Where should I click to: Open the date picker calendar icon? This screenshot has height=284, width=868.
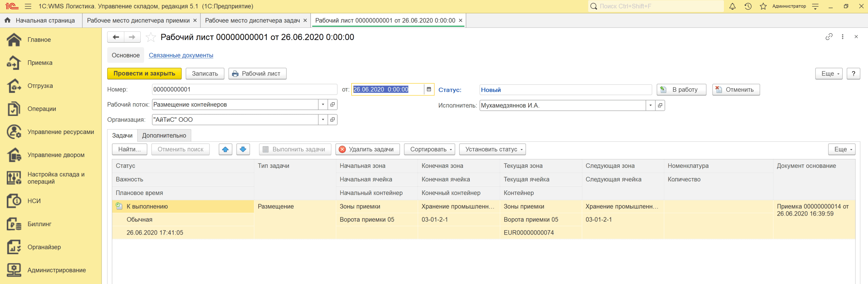tap(429, 89)
